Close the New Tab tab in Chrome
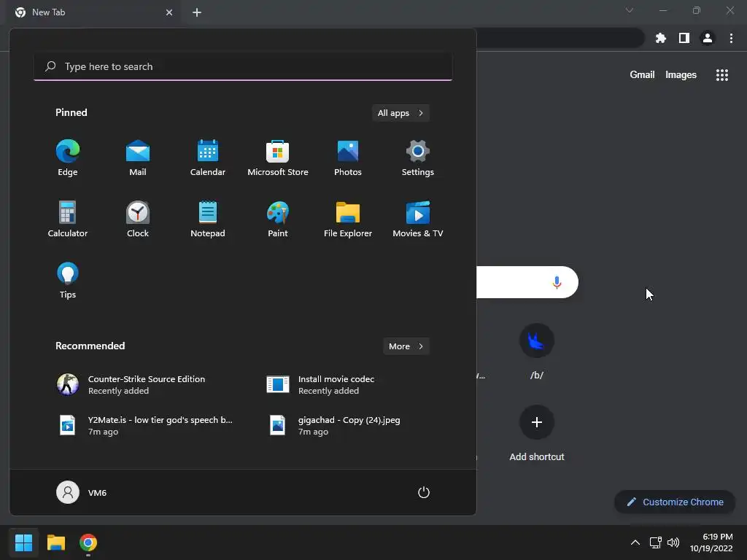747x560 pixels. pos(169,12)
